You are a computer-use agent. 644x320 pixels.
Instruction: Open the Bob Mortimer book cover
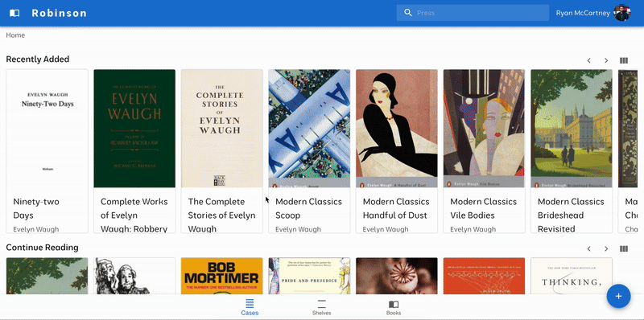[x=222, y=276]
